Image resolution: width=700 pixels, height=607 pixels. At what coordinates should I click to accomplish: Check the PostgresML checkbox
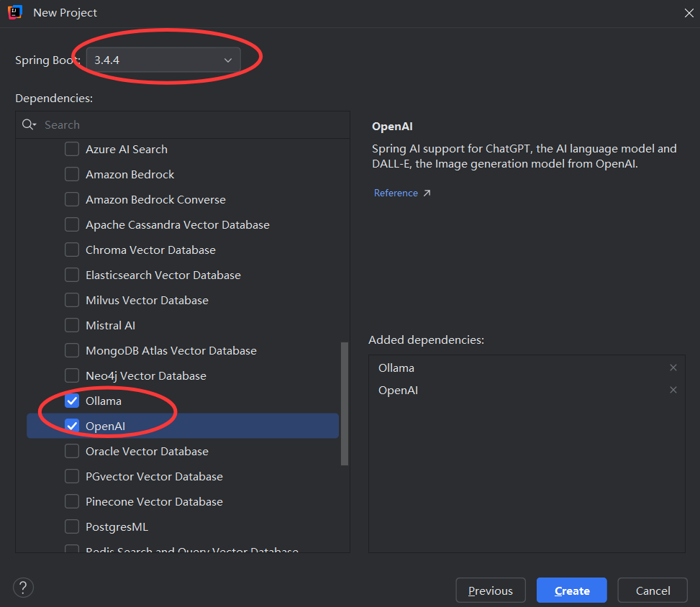(x=72, y=527)
